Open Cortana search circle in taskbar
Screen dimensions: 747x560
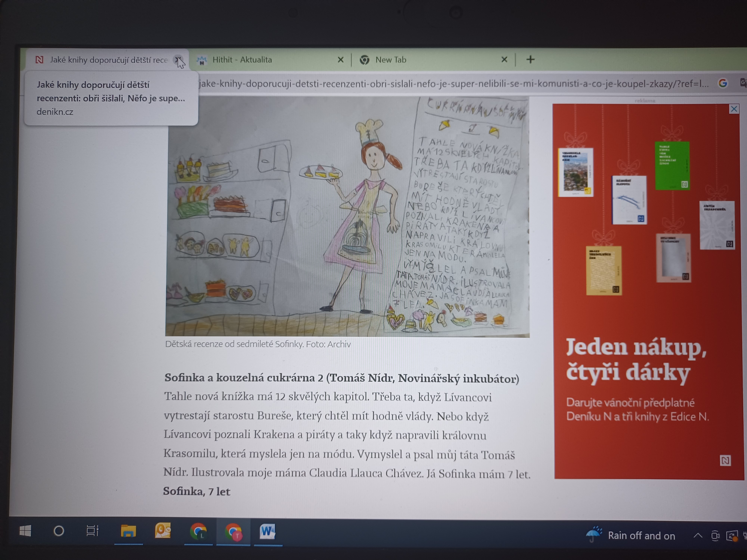59,531
